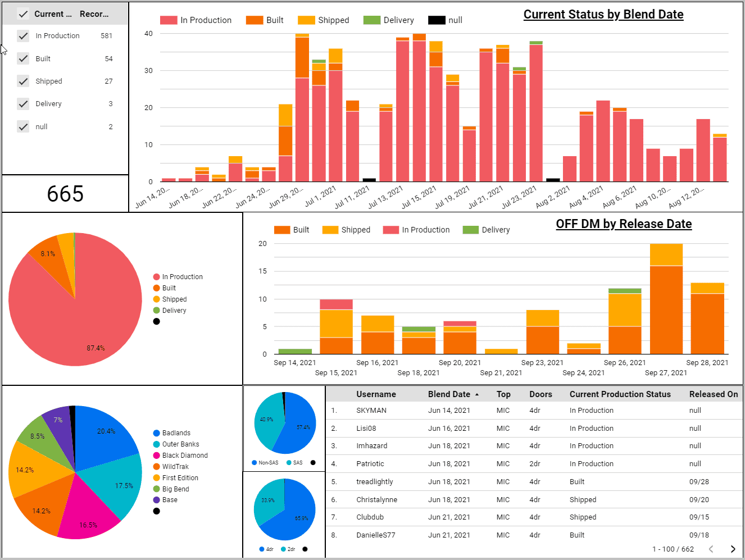Click Black Diamond dot in trim pie legend

tap(157, 456)
